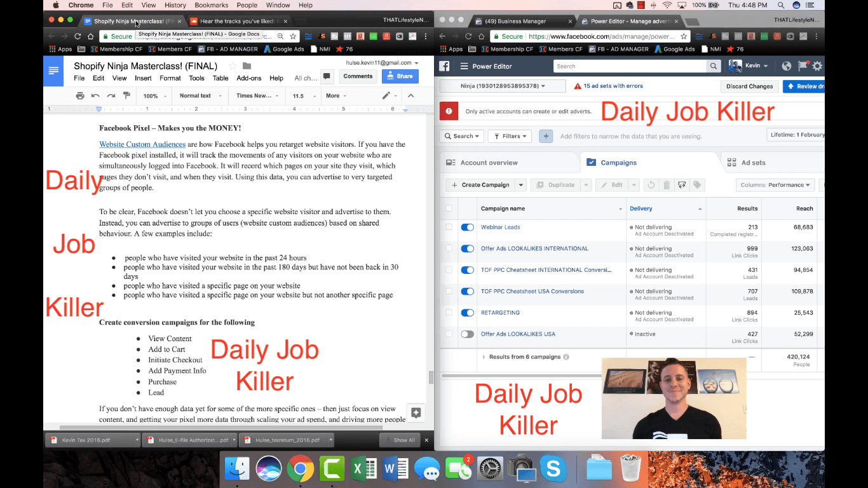Open the Add-ons menu in Docs
Viewport: 868px width, 488px height.
point(249,78)
